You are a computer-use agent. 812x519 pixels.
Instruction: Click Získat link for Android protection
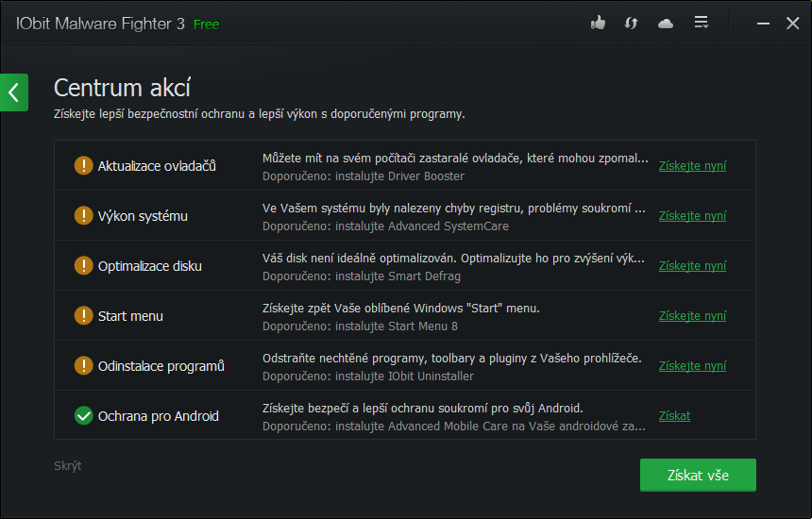point(674,416)
